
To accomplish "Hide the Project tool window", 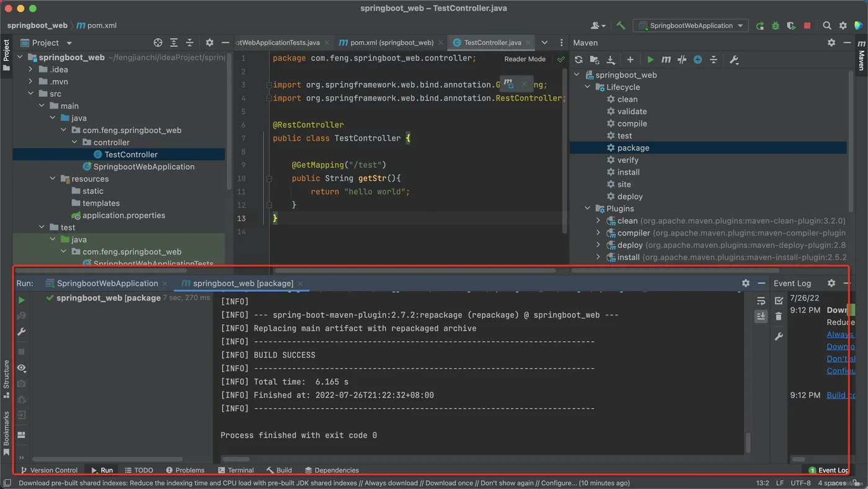I will 225,43.
